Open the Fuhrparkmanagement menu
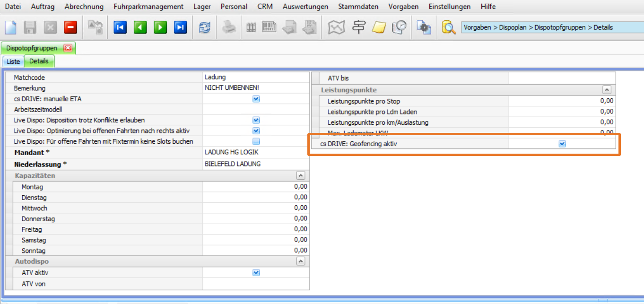Image resolution: width=644 pixels, height=304 pixels. coord(148,7)
